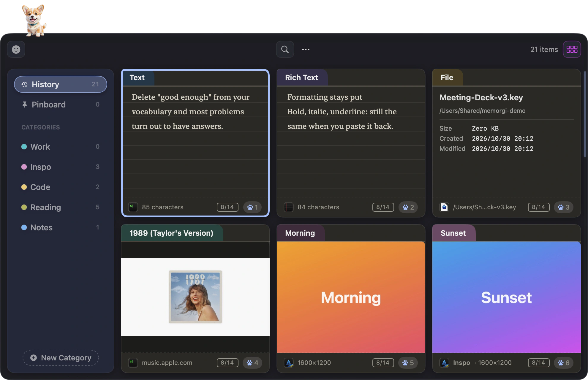Click the plus icon in New Category
Image resolution: width=588 pixels, height=380 pixels.
(x=34, y=358)
